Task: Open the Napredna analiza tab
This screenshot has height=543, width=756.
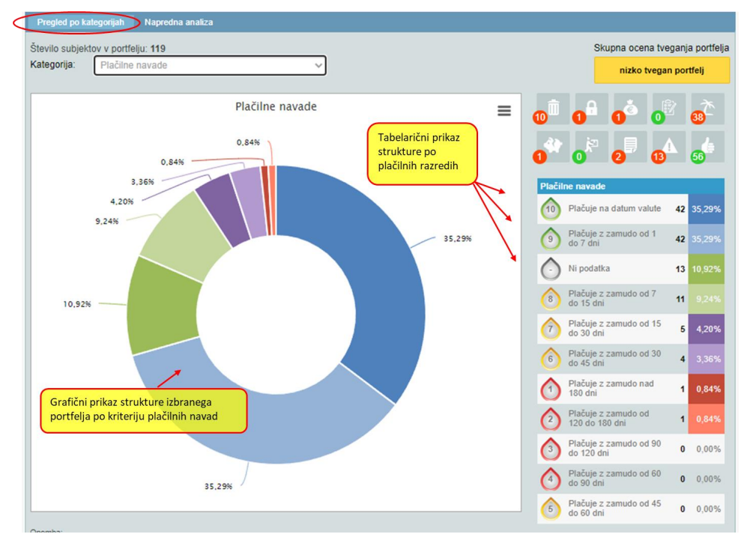Action: coord(179,22)
